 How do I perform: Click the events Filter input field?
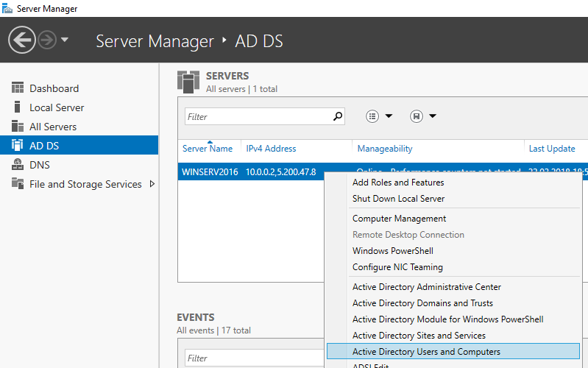pyautogui.click(x=254, y=358)
